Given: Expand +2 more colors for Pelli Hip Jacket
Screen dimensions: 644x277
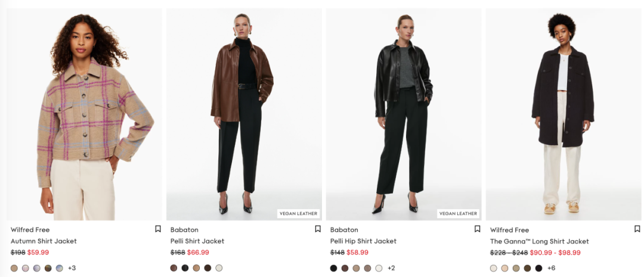Looking at the screenshot, I should tap(391, 268).
